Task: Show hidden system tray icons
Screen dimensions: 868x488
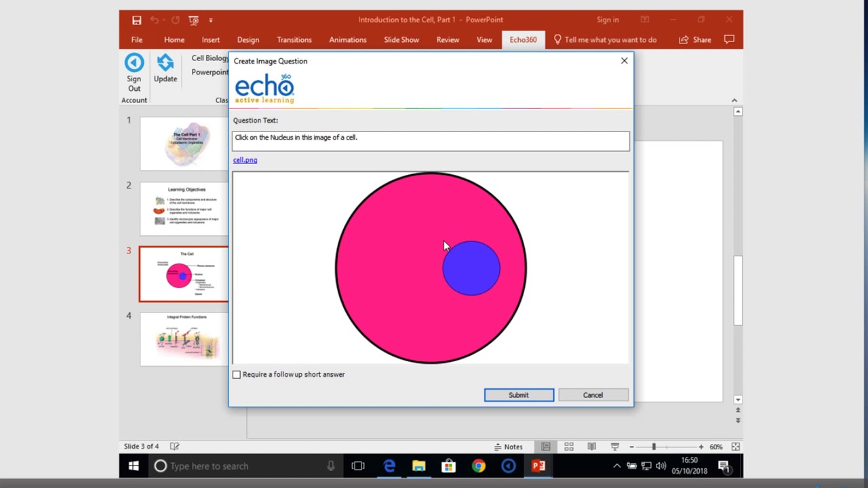Action: (616, 466)
